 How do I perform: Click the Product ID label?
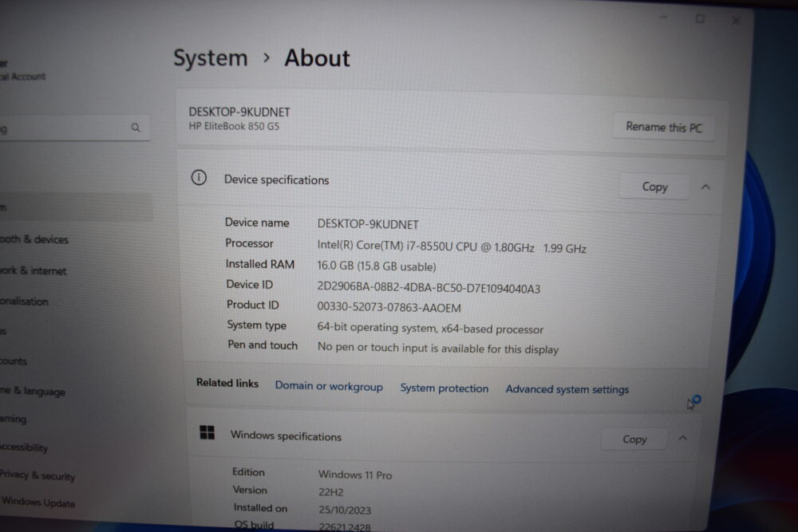pos(252,305)
